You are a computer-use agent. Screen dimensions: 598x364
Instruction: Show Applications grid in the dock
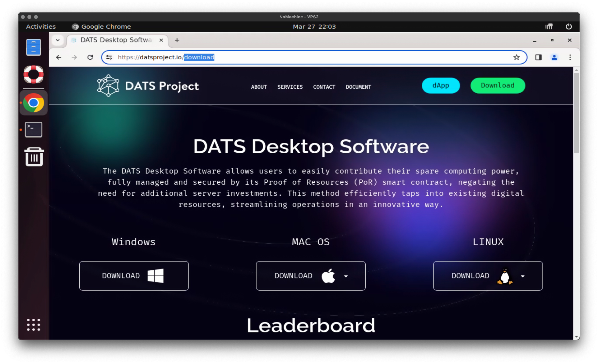point(34,325)
